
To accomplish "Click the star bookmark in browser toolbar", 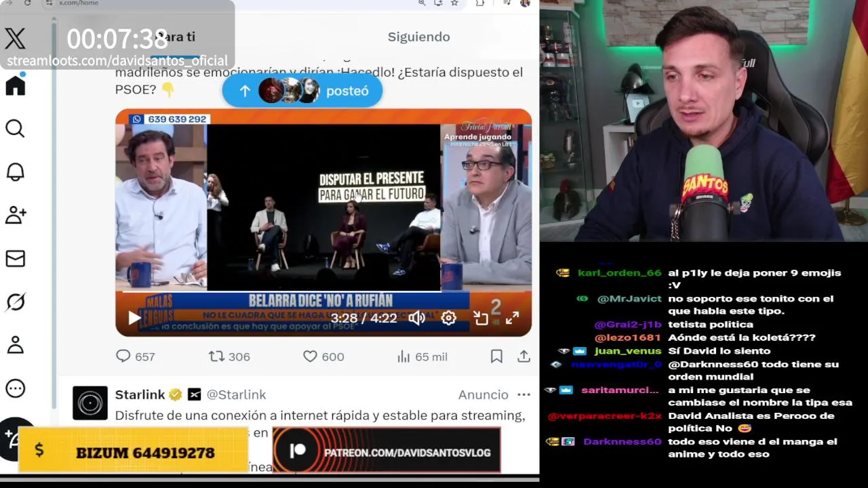I will point(454,3).
